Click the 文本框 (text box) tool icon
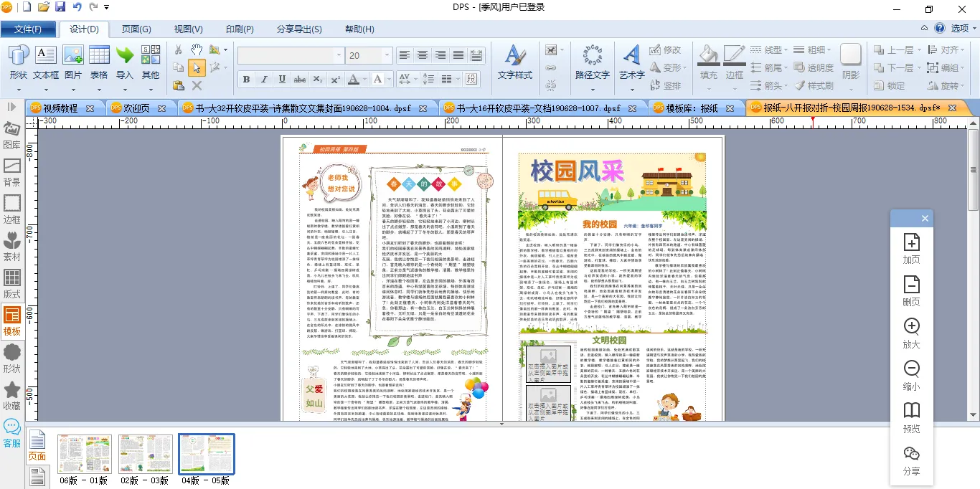 tap(46, 56)
